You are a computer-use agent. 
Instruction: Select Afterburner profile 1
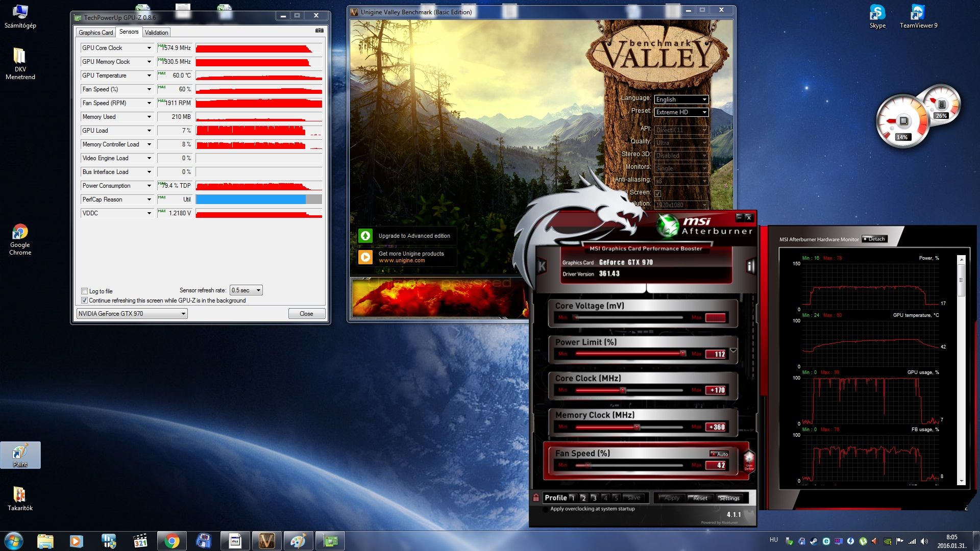pyautogui.click(x=572, y=498)
